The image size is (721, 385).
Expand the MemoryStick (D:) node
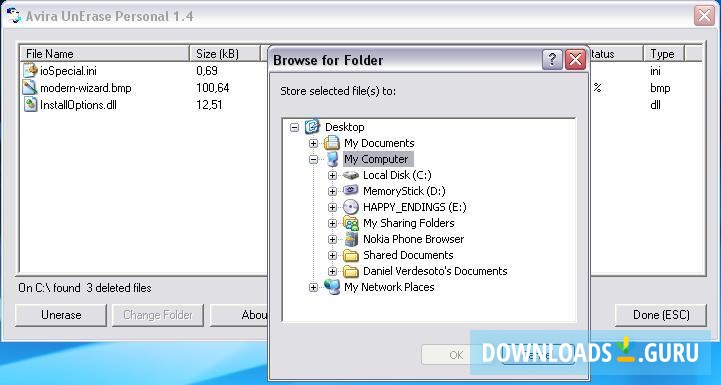pyautogui.click(x=332, y=191)
